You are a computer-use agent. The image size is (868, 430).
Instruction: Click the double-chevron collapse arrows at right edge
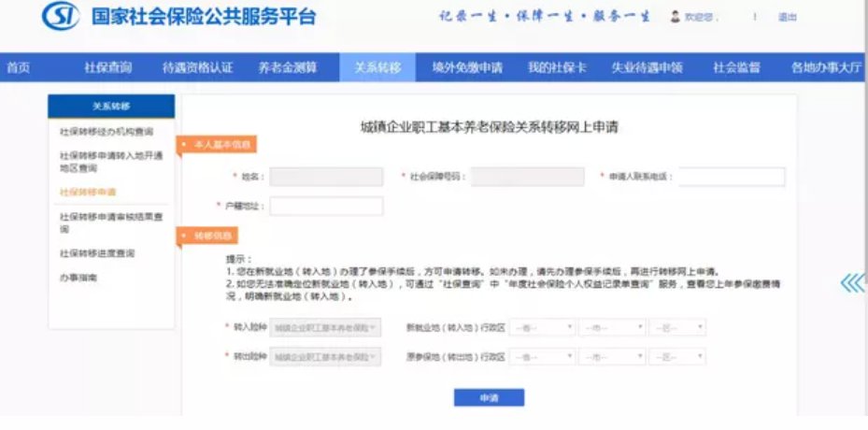pos(852,283)
